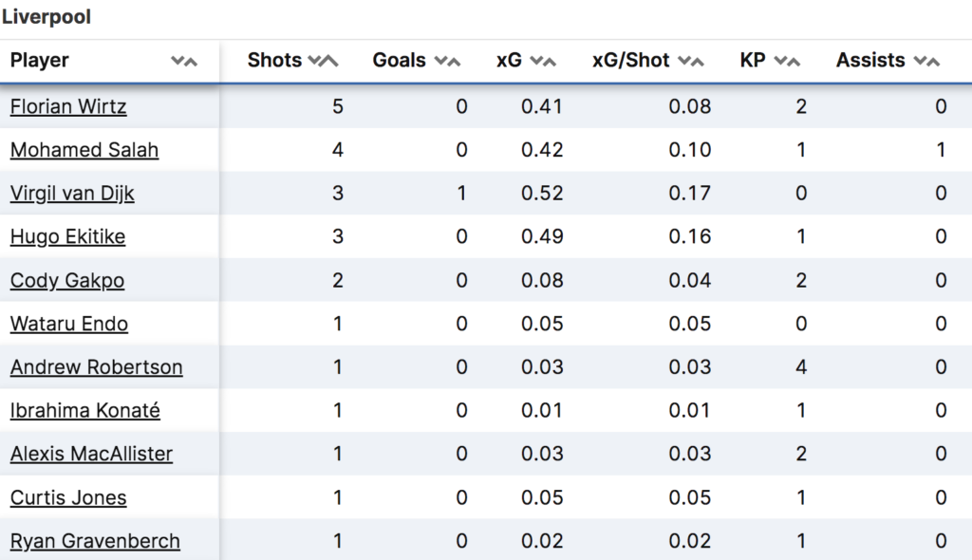
Task: Select Cody Gakpo player link
Action: (67, 281)
